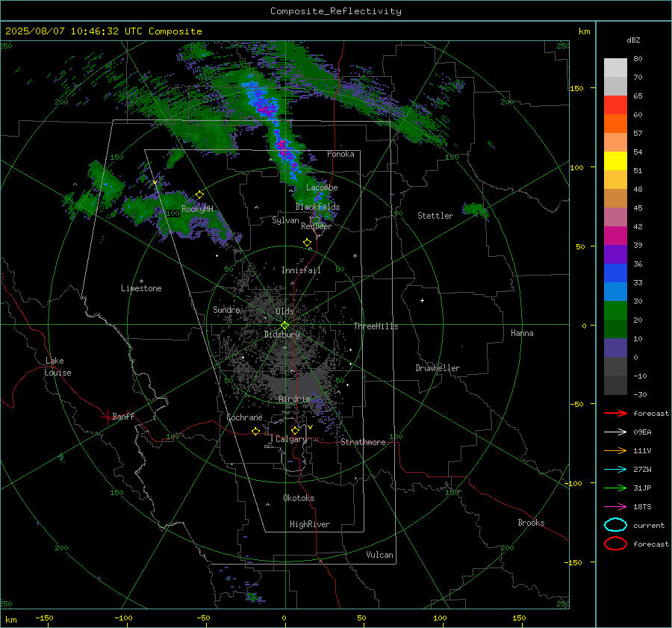Select the orange 111V arrow legend entry

click(x=615, y=450)
